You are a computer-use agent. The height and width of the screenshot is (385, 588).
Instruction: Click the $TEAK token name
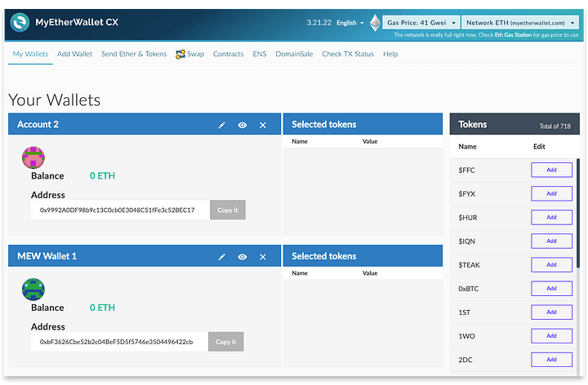tap(469, 265)
